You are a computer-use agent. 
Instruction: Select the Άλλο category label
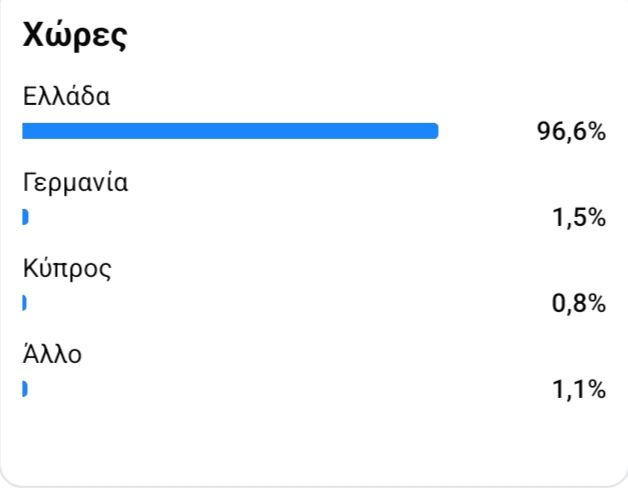click(52, 355)
